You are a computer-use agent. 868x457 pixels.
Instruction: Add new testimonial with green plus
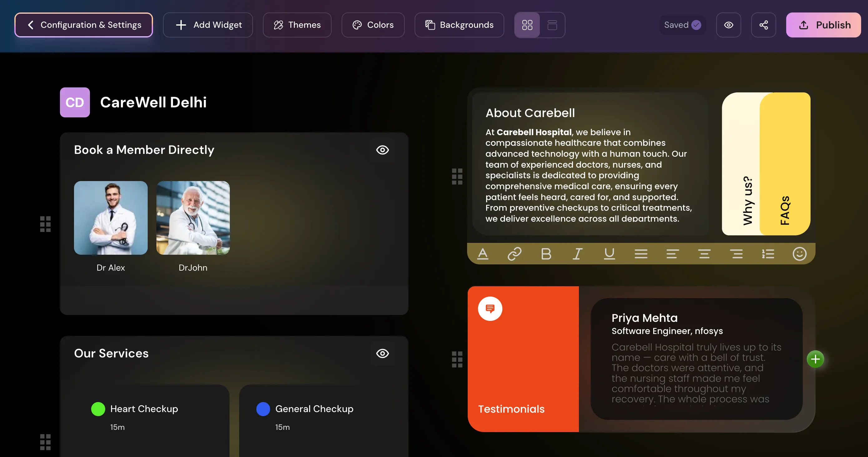(x=815, y=359)
